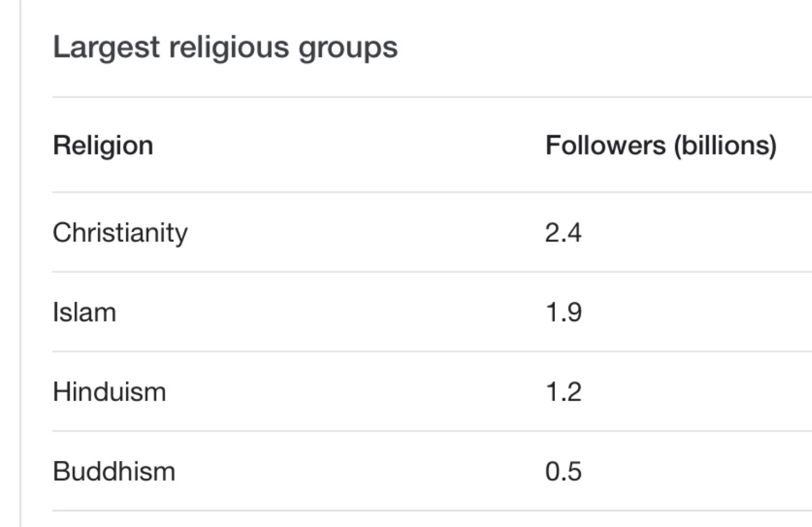Select the 1.2 followers value
Image resolution: width=812 pixels, height=527 pixels.
tap(564, 392)
